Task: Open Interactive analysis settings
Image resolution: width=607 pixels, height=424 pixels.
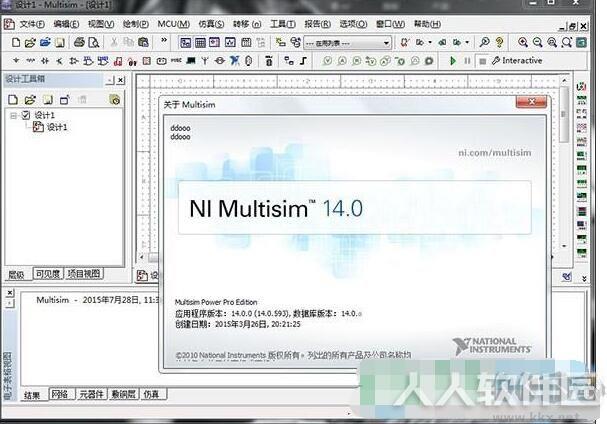Action: 516,61
